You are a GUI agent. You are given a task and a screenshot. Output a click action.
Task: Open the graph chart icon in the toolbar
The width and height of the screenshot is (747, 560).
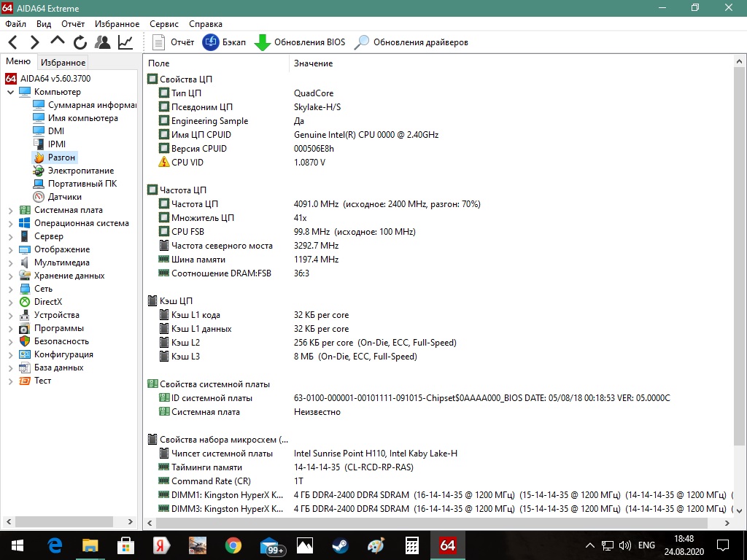[x=125, y=42]
